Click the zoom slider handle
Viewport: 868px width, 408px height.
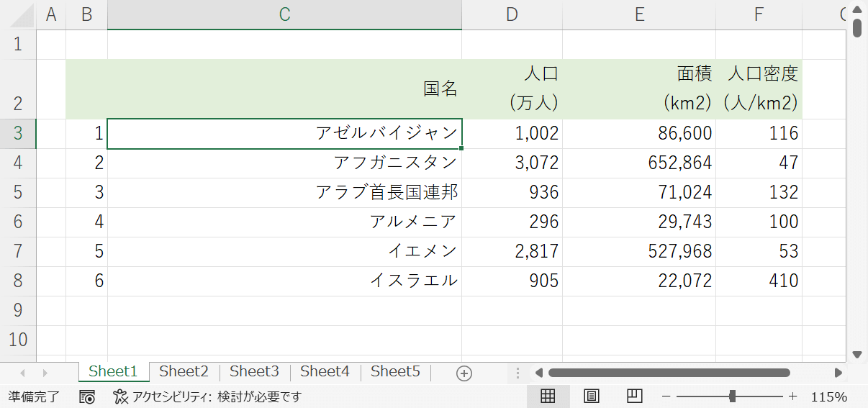[x=732, y=396]
